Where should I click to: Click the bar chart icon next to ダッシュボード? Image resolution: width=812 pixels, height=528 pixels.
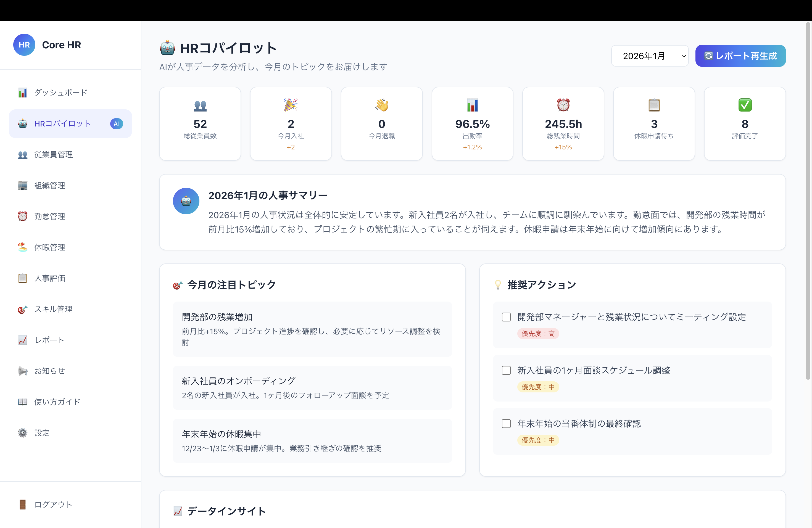tap(23, 93)
